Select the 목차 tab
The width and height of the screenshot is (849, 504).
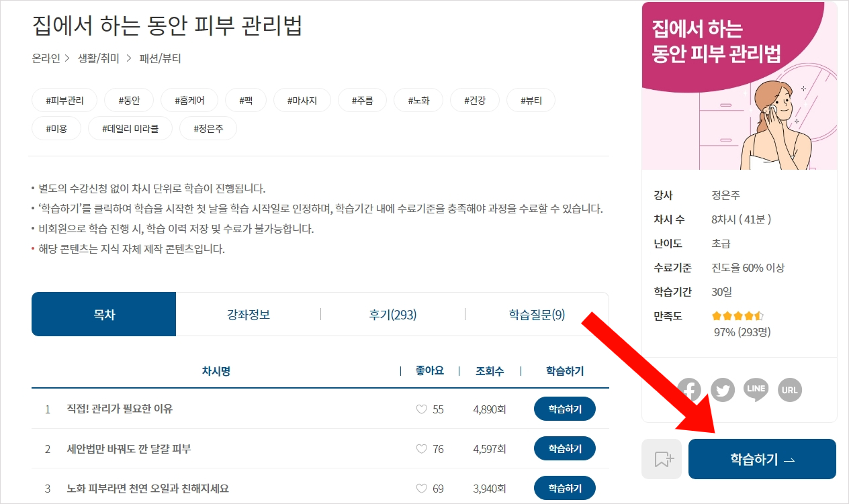click(x=103, y=313)
